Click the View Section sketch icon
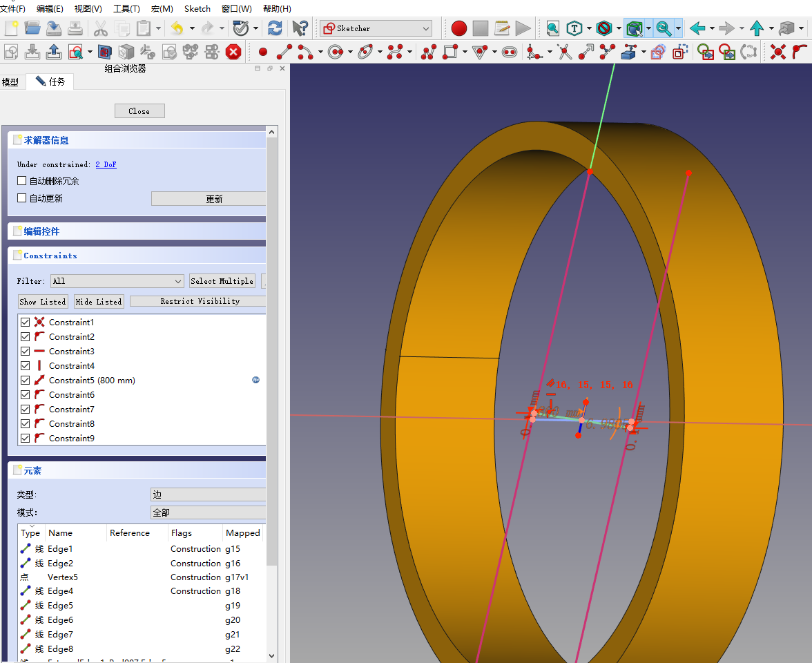 [x=104, y=52]
